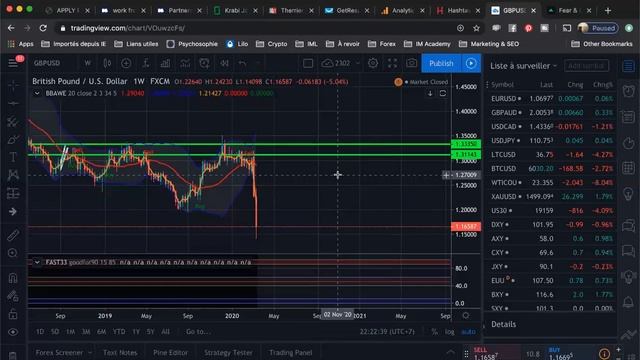Set chart range to All

click(x=165, y=331)
